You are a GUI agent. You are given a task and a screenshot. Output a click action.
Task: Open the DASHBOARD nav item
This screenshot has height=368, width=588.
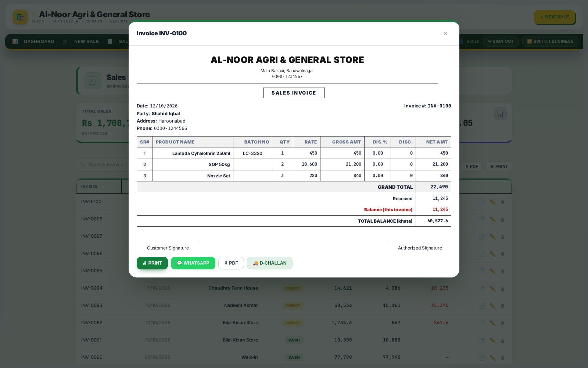point(33,42)
